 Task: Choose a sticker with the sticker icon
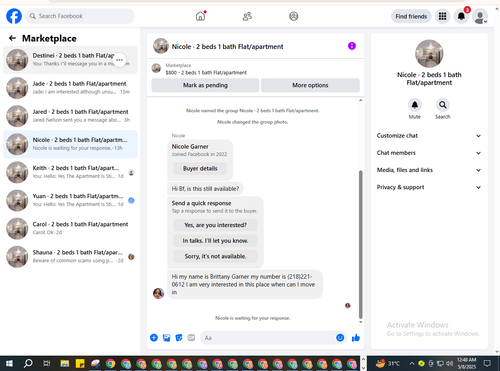179,338
